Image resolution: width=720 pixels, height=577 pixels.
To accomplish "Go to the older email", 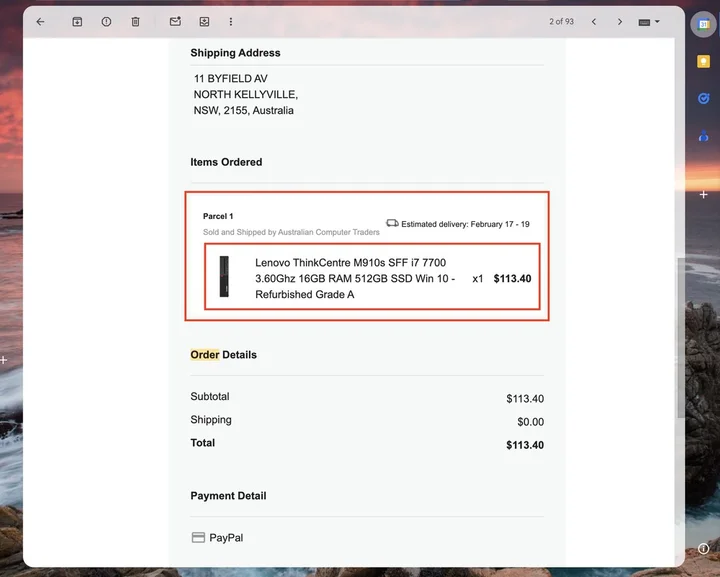I will (620, 22).
